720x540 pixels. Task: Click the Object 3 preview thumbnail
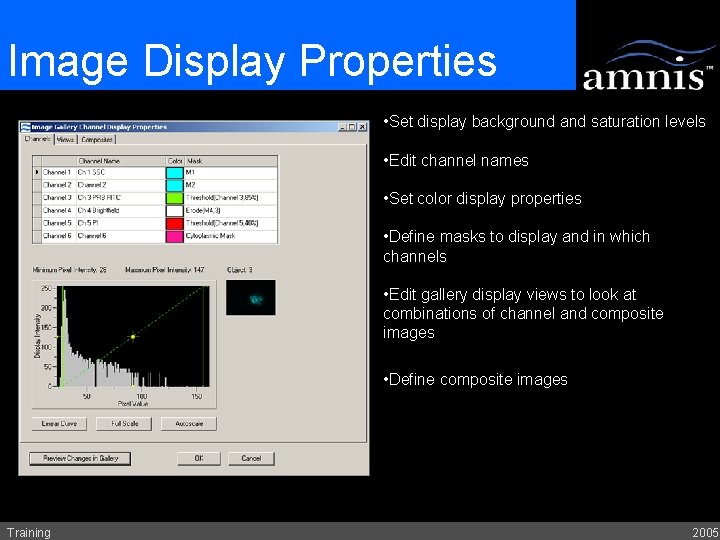tap(251, 298)
